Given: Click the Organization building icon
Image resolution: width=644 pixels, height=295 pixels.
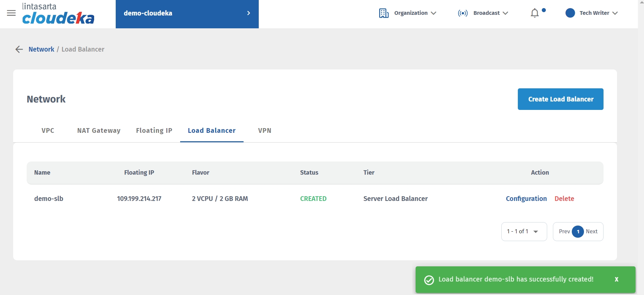Looking at the screenshot, I should click(384, 13).
